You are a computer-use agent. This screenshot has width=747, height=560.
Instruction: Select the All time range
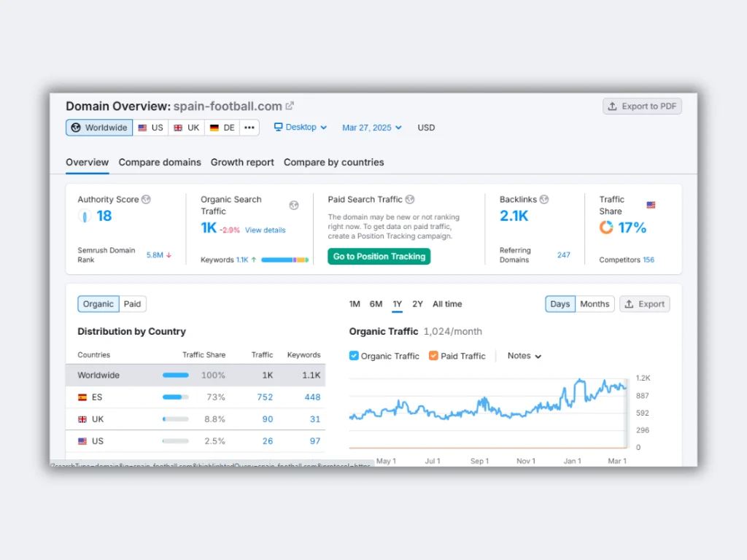click(x=447, y=304)
